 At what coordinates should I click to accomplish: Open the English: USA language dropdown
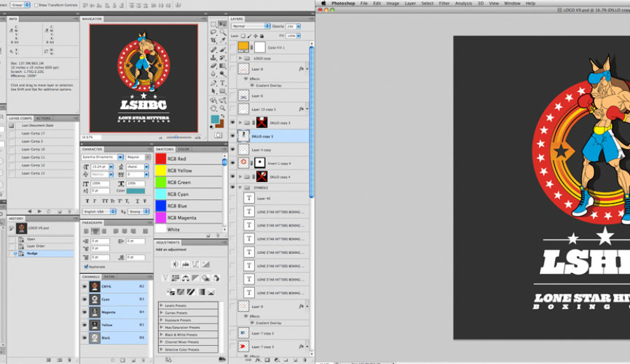click(99, 211)
